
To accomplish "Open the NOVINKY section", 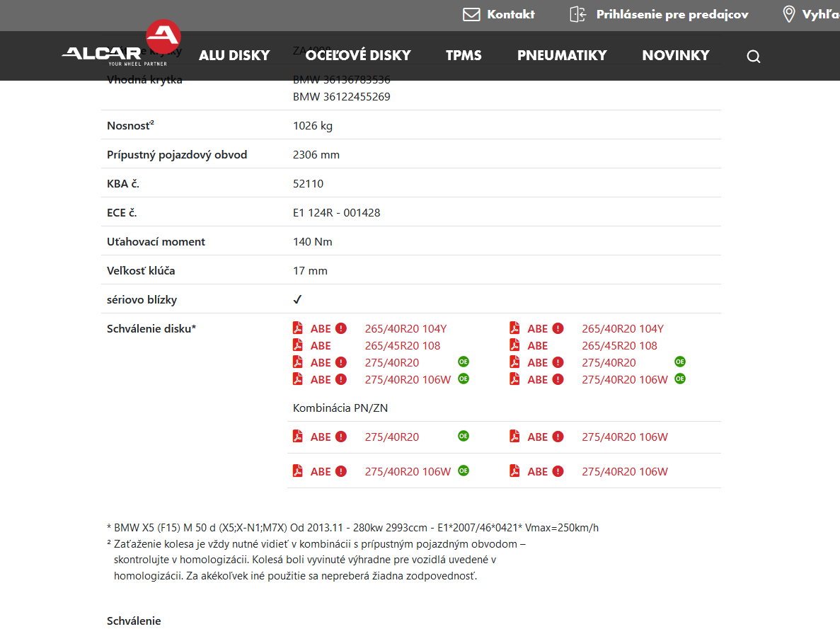I will point(676,55).
